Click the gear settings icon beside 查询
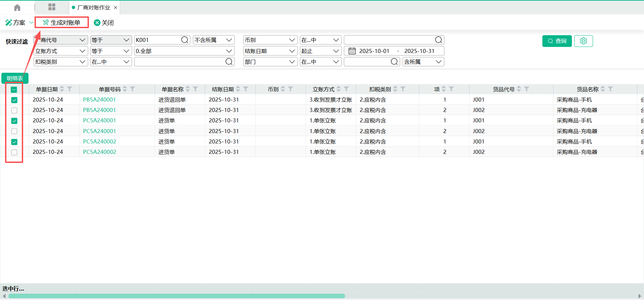This screenshot has height=300, width=644. pos(583,41)
